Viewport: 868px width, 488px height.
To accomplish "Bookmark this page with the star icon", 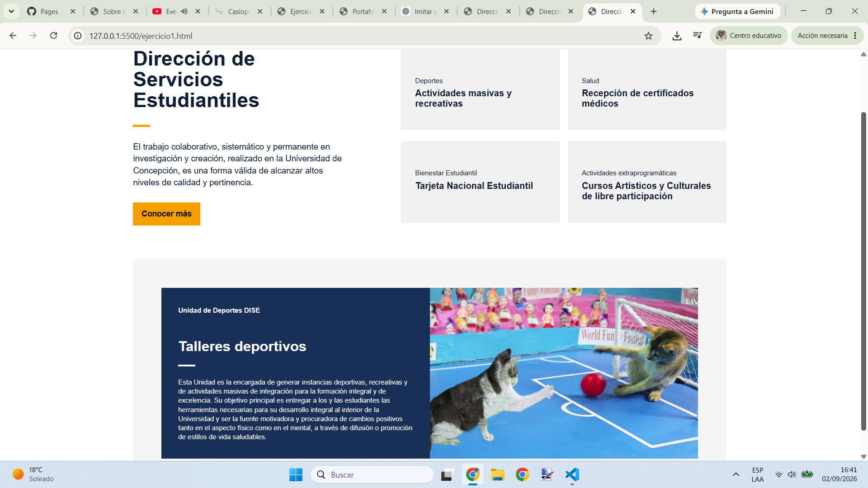I will pyautogui.click(x=648, y=36).
